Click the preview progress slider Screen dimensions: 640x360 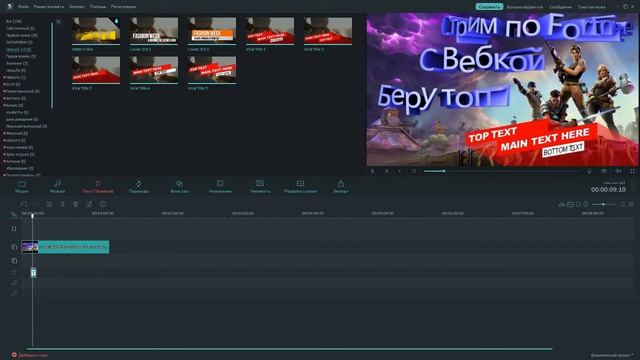501,171
